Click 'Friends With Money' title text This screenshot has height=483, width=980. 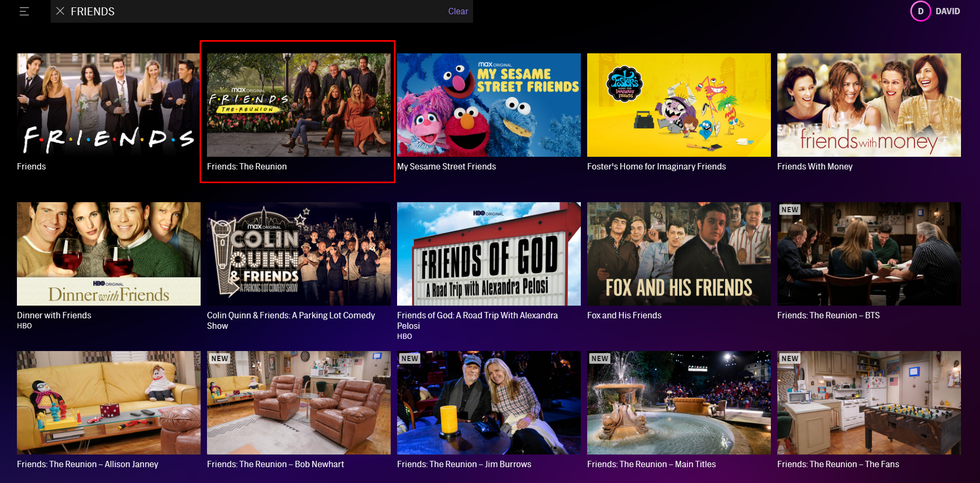coord(815,166)
